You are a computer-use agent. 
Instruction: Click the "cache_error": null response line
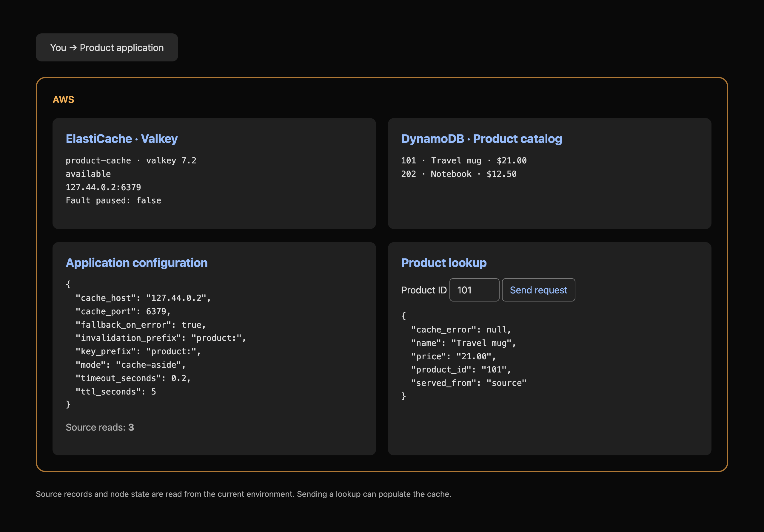point(461,330)
